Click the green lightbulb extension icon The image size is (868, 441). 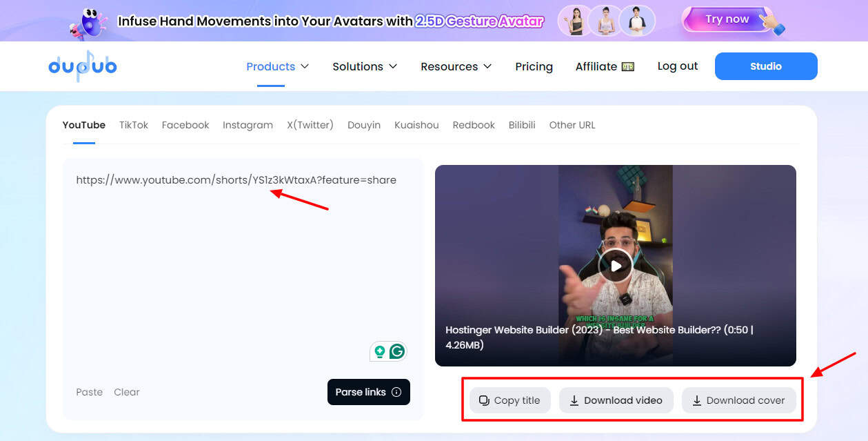pos(379,351)
